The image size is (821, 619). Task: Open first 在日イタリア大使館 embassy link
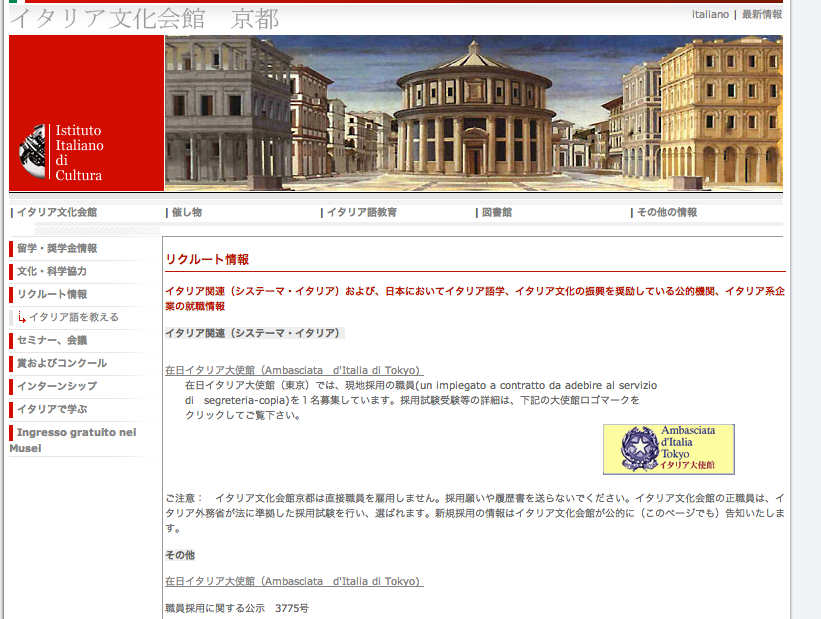294,370
